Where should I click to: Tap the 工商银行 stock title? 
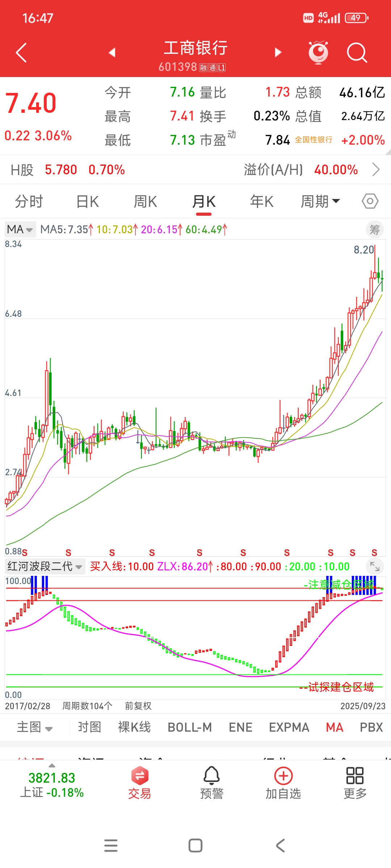195,48
